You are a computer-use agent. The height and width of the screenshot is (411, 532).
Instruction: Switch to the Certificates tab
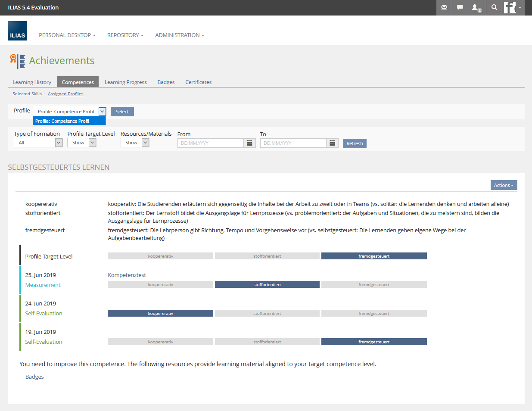[x=198, y=82]
